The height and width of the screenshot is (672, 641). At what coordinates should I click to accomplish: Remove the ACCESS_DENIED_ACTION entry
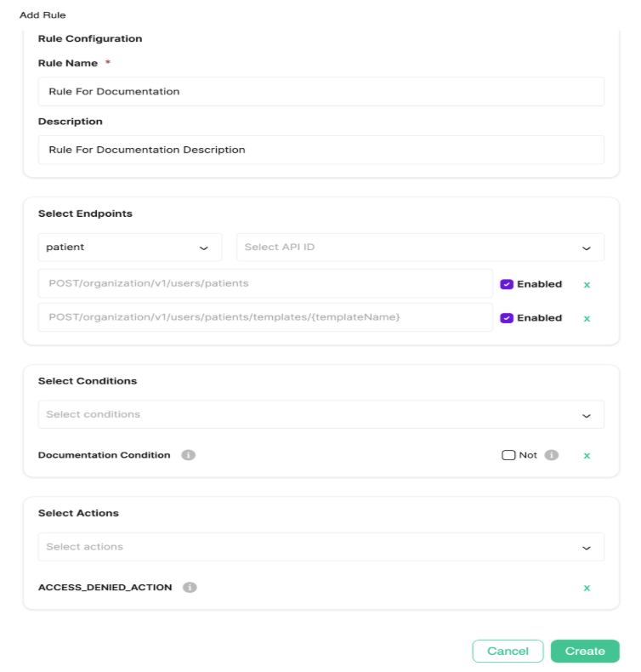587,588
